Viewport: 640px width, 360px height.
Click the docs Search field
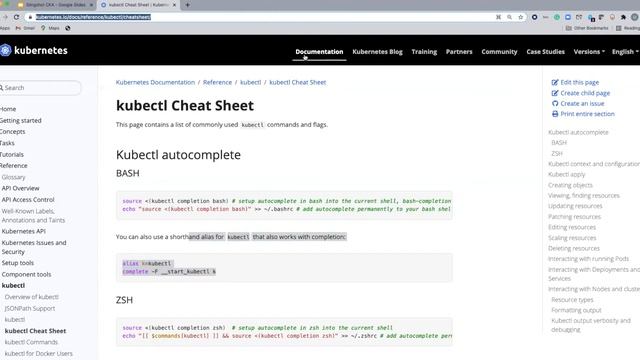40,88
